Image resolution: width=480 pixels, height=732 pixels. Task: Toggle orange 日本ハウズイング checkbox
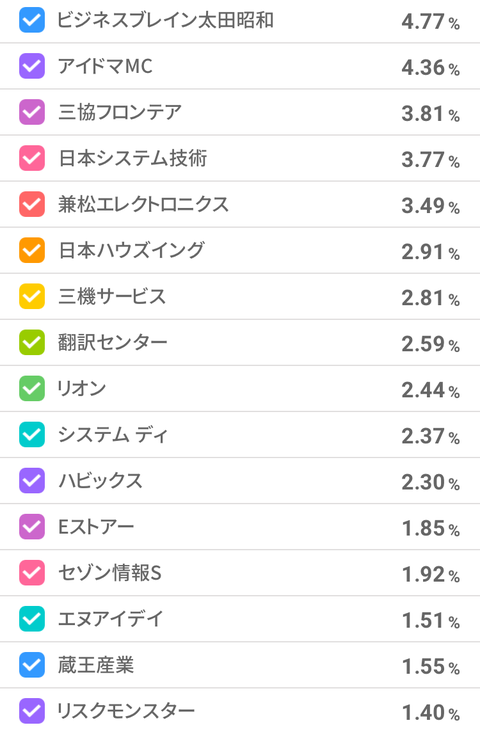coord(32,250)
